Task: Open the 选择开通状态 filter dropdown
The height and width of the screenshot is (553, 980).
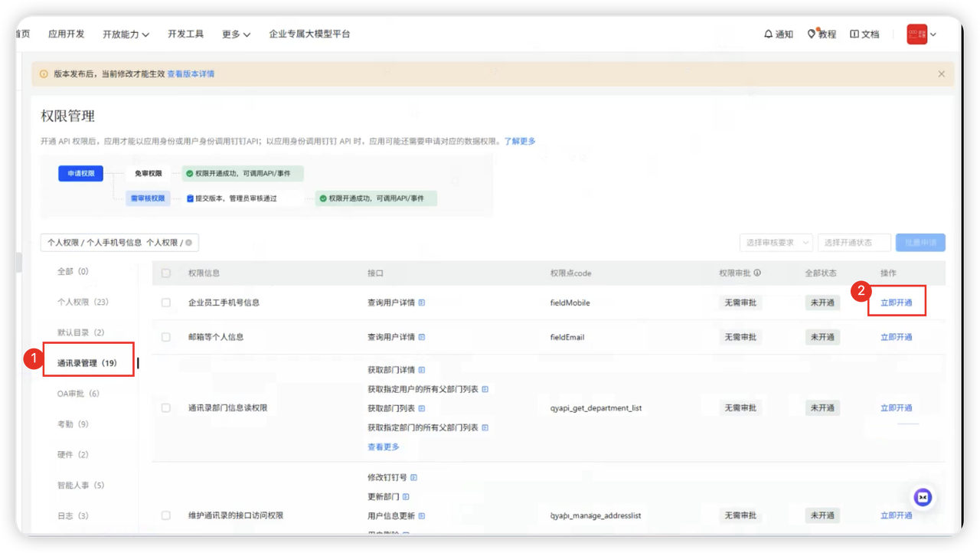Action: [x=854, y=243]
